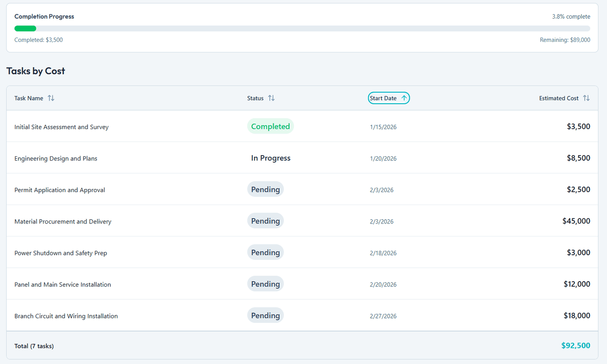
Task: Sort by the Start Date header text
Action: tap(383, 98)
